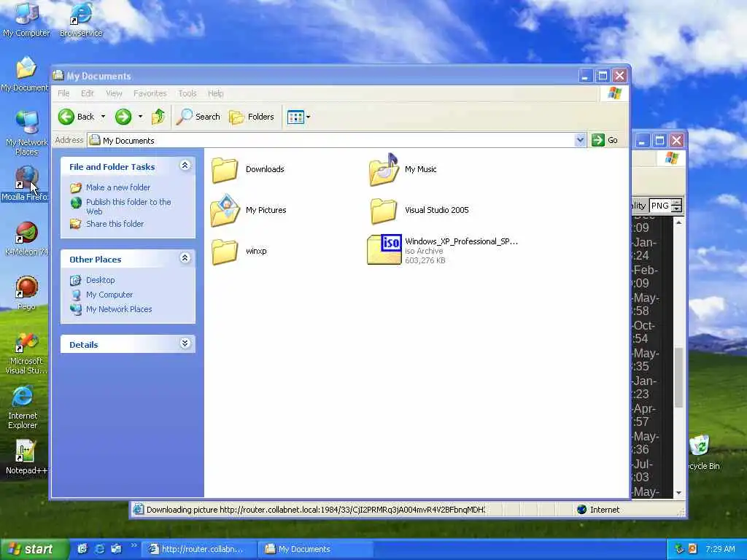Image resolution: width=747 pixels, height=560 pixels.
Task: Click the background window's vertical scrollbar thumb
Action: pos(678,378)
